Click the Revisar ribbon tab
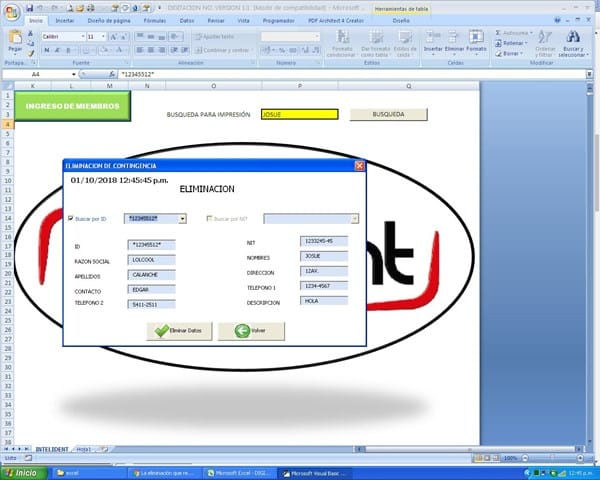Viewport: 600px width, 480px height. pos(216,21)
